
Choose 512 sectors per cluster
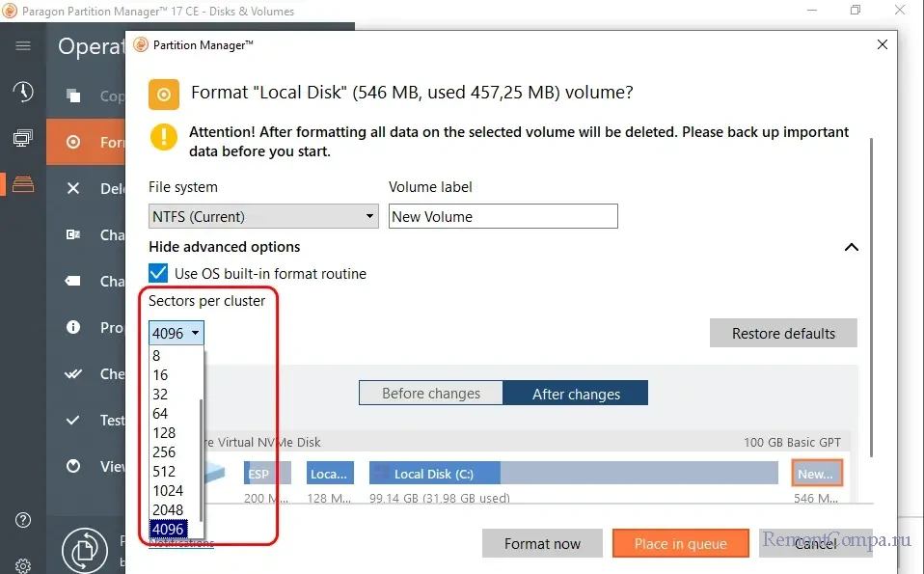click(x=175, y=472)
